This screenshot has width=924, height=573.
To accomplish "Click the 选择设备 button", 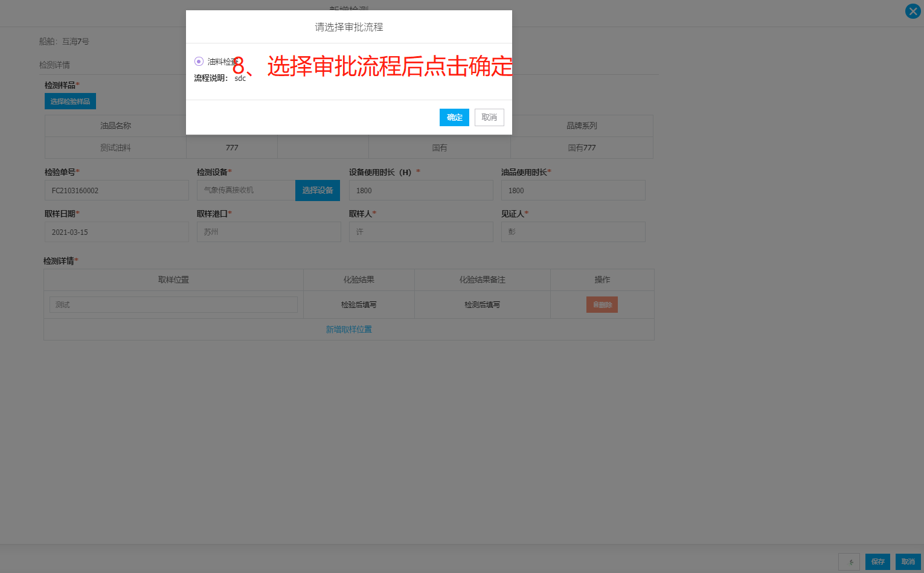I will [x=318, y=190].
